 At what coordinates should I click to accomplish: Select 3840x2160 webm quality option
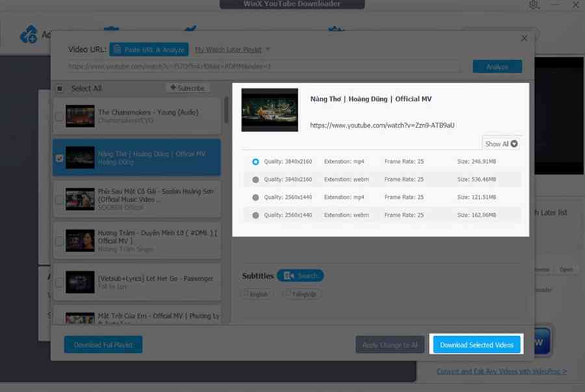coord(255,179)
